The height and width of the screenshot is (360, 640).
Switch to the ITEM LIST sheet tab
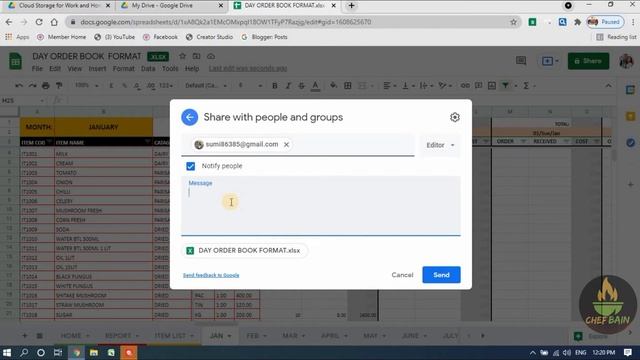point(175,336)
